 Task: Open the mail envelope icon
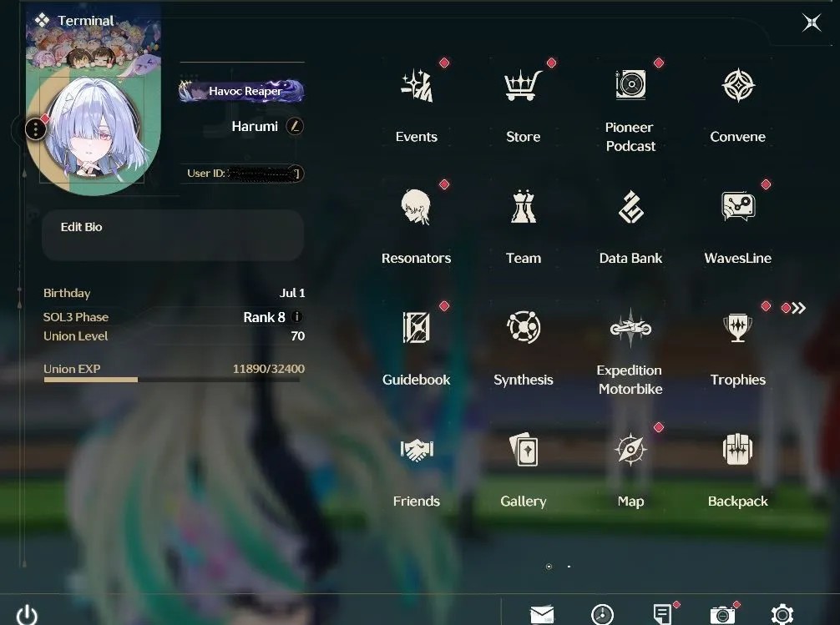tap(542, 614)
